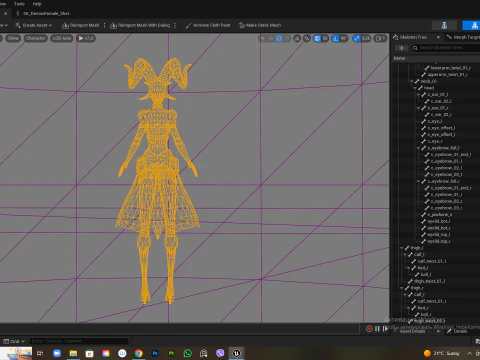
Task: Select the calf_twist_01_l bone
Action: coord(432,261)
